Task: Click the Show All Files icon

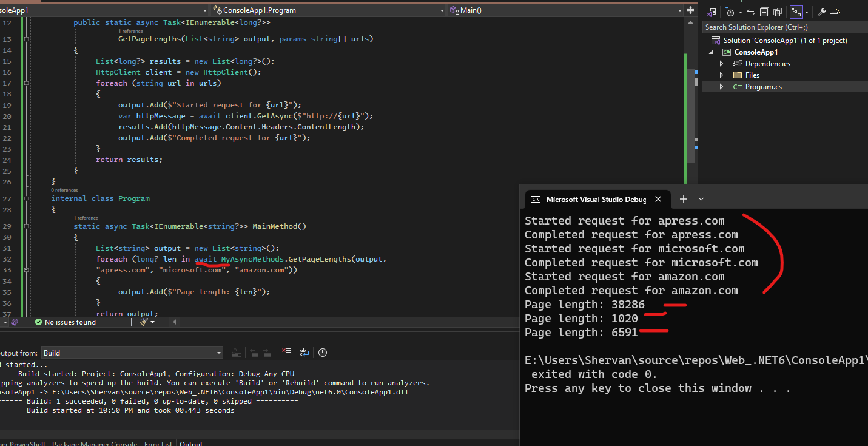Action: tap(778, 12)
